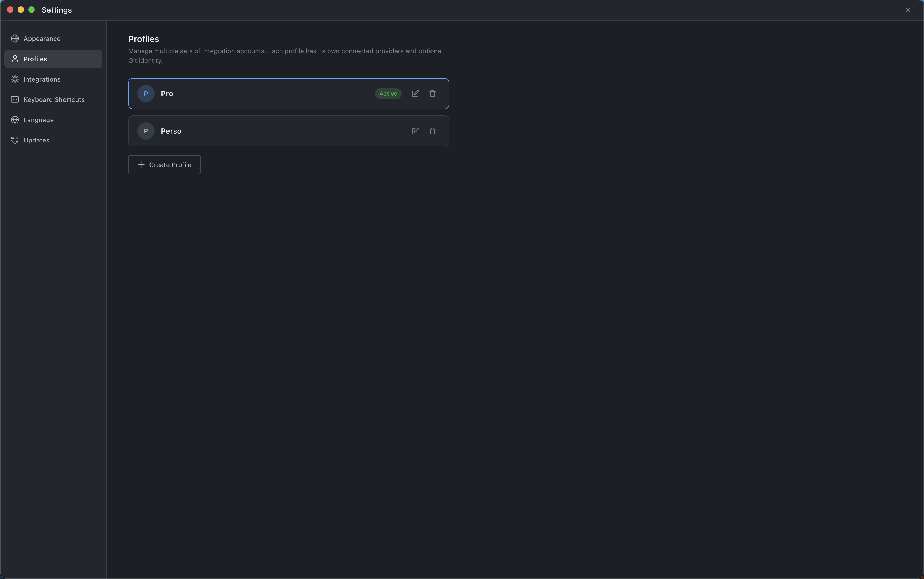
Task: Click the keyboard icon next to Keyboard Shortcuts
Action: click(14, 99)
